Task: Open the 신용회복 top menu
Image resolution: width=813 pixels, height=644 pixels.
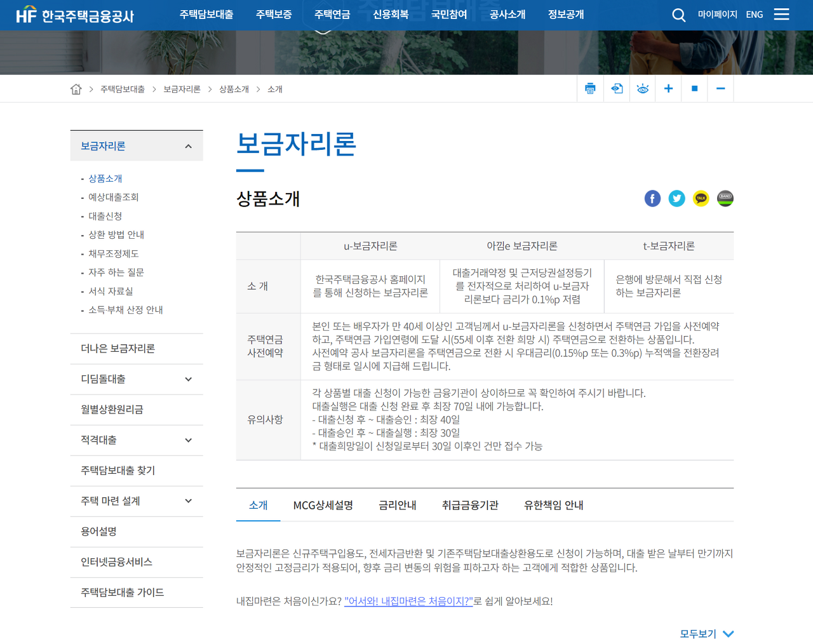Action: click(391, 15)
